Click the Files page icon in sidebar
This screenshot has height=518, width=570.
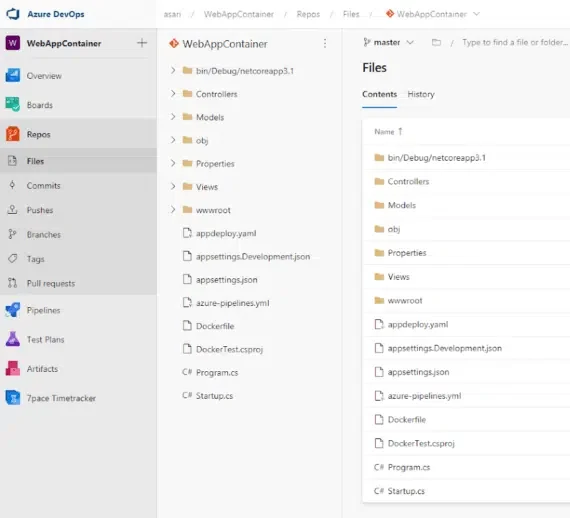[x=12, y=161]
